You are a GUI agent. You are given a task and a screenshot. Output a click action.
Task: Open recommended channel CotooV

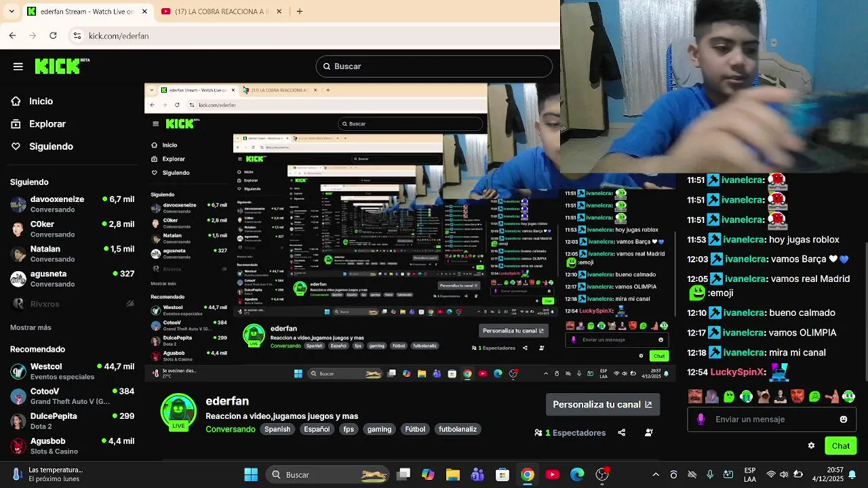[x=72, y=396]
